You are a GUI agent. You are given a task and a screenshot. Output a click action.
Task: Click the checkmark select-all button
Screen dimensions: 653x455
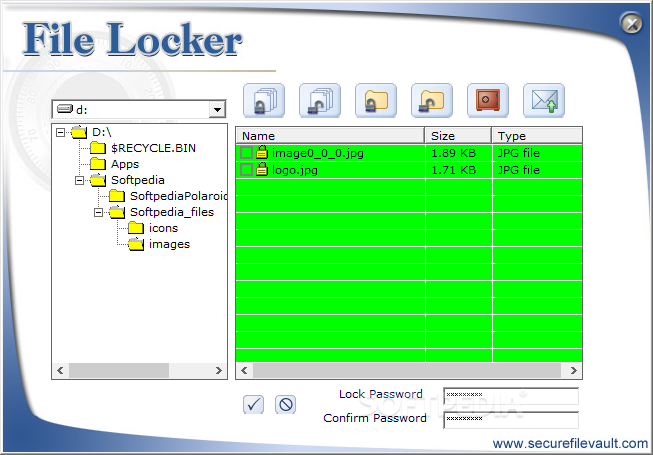click(253, 404)
